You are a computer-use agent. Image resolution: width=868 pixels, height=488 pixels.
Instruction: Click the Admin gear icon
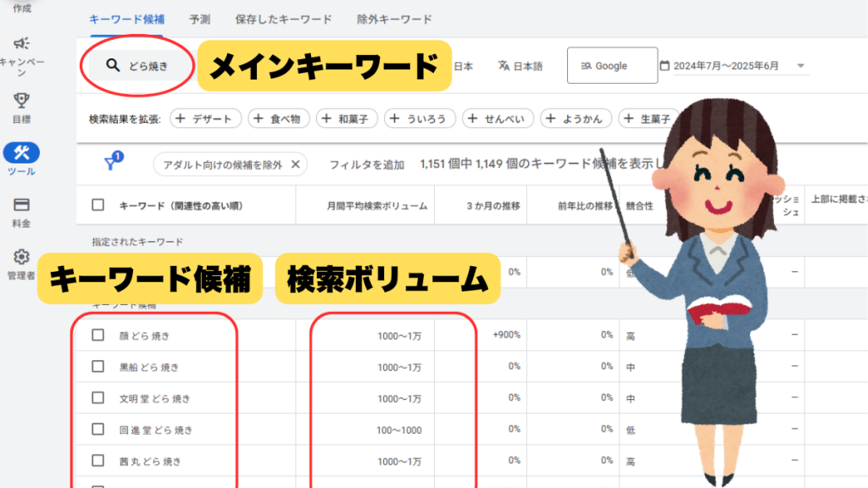[22, 257]
